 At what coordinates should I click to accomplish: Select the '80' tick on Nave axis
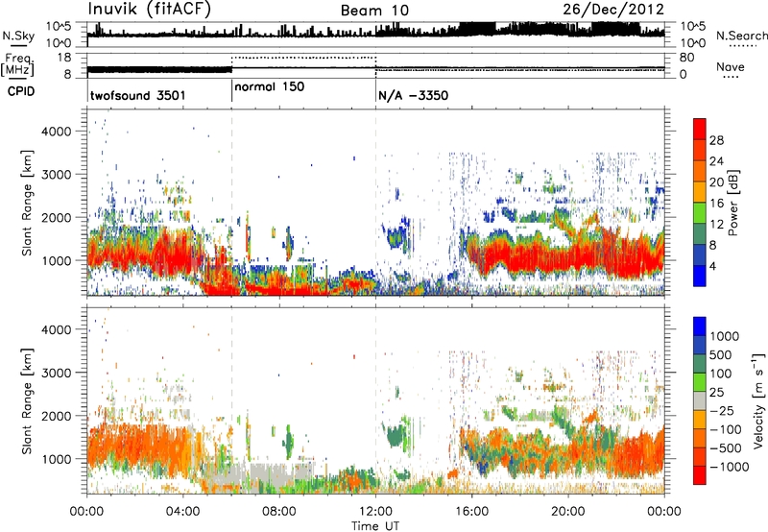pos(686,58)
